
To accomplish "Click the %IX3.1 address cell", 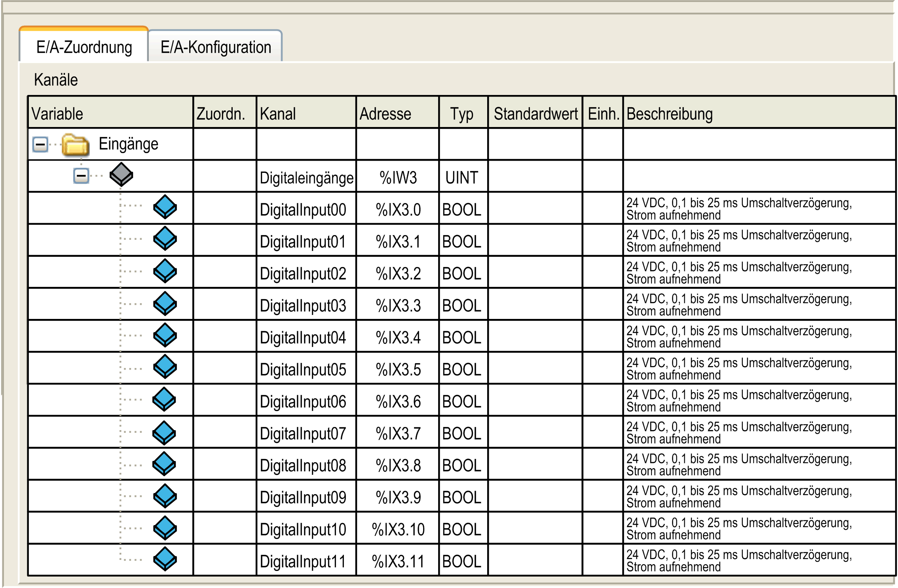I will [397, 240].
